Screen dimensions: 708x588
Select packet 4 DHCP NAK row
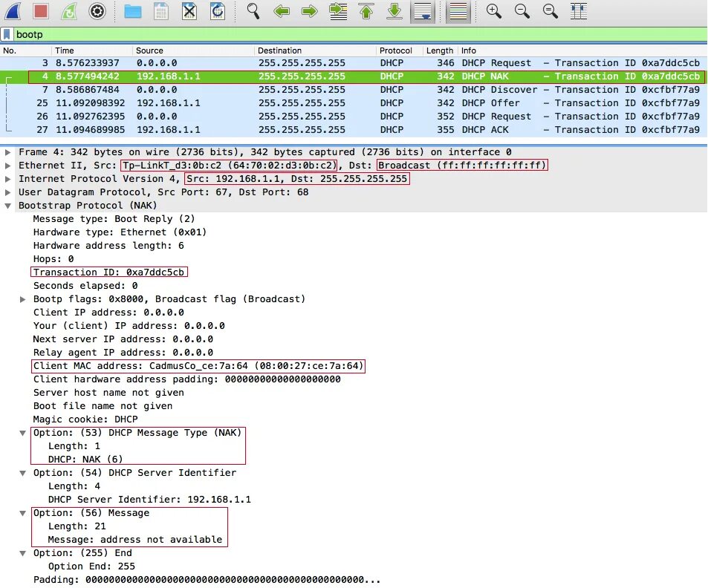[x=354, y=76]
